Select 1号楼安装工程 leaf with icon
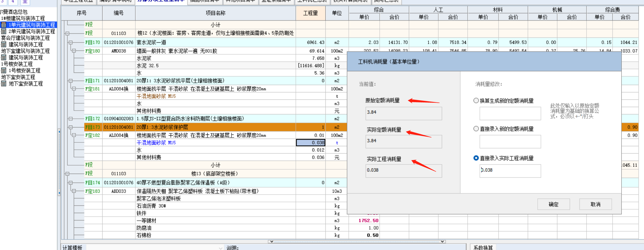The image size is (644, 250). coord(24,71)
